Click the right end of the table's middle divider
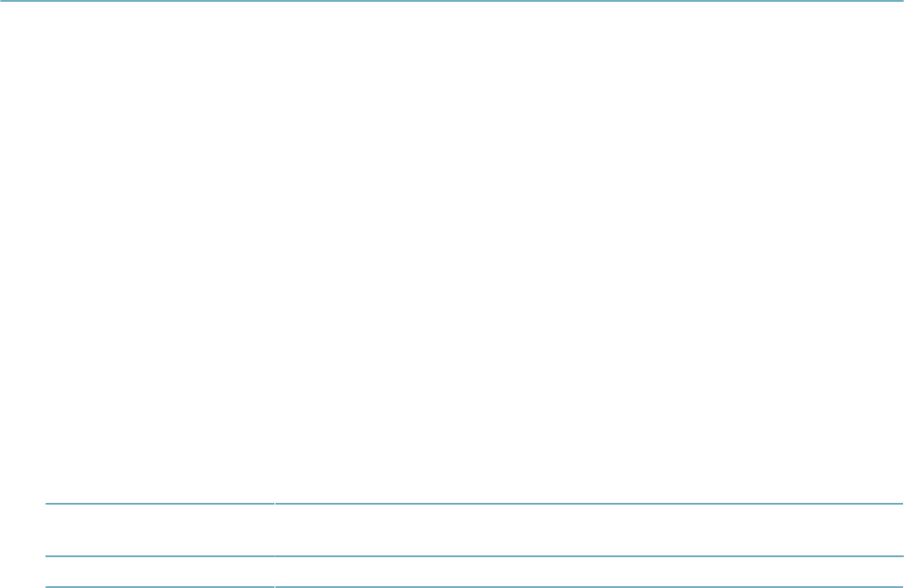Viewport: 904px width, 588px height. coord(901,556)
